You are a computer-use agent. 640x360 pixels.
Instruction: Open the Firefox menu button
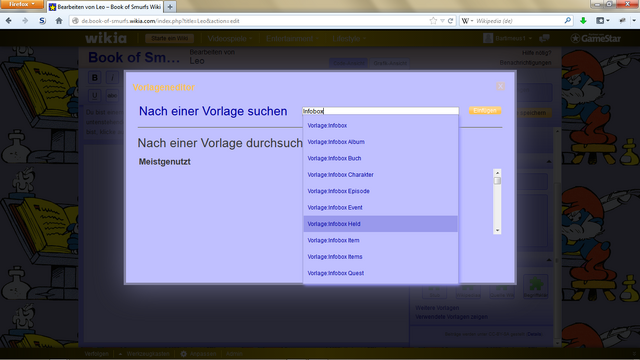click(22, 4)
